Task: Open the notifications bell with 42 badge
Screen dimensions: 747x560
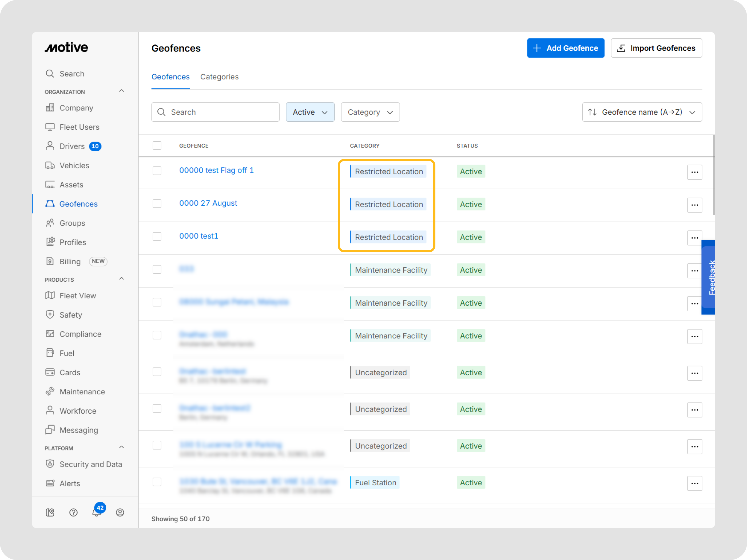Action: click(97, 512)
